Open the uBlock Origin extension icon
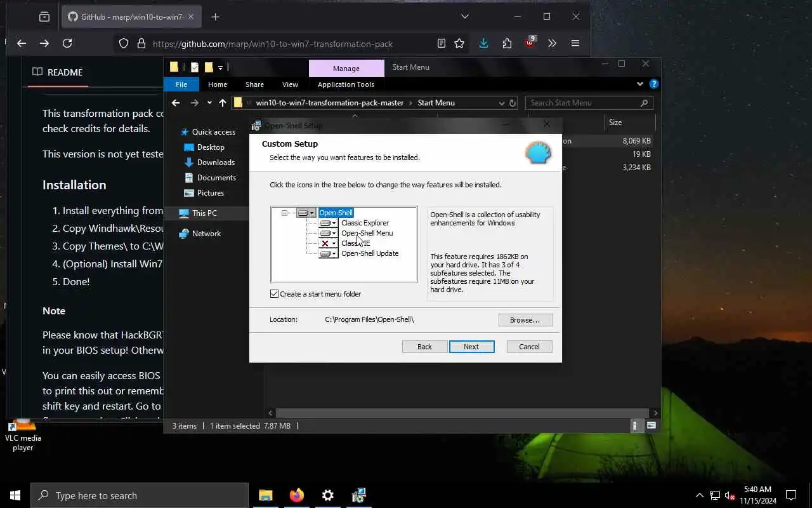 coord(530,43)
